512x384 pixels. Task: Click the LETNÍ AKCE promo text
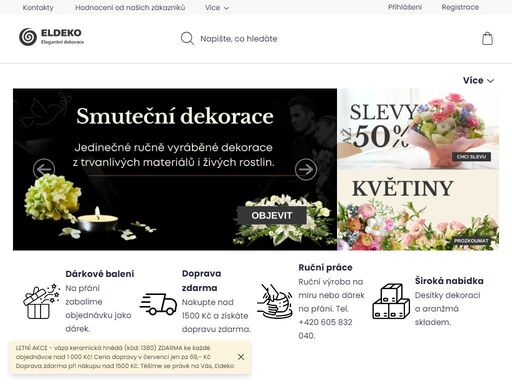(x=125, y=357)
